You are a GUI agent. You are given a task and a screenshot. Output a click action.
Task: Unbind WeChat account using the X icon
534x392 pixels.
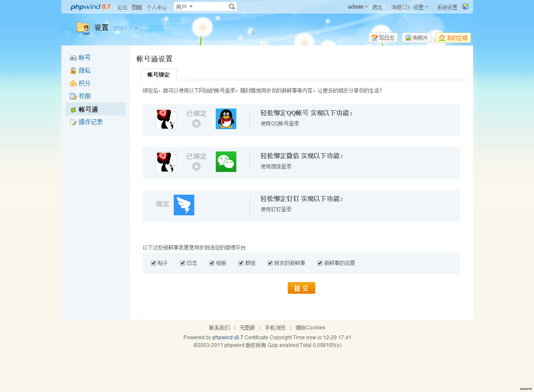pos(196,166)
